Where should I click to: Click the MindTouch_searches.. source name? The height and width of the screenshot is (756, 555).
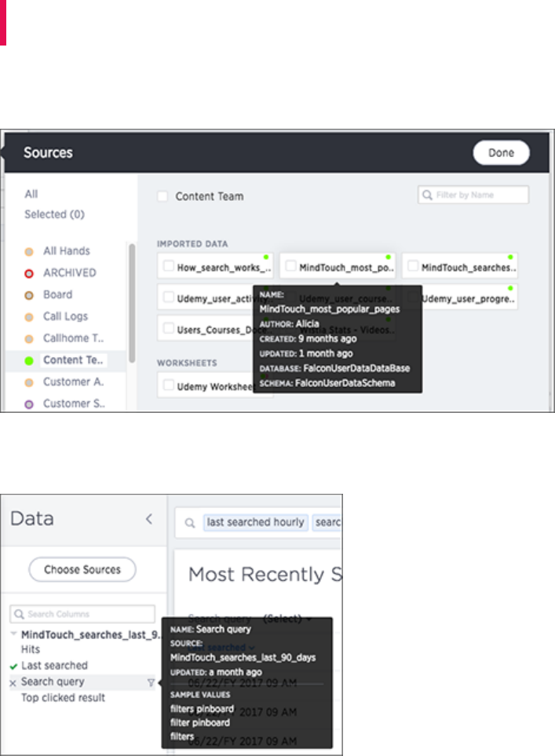[x=469, y=268]
